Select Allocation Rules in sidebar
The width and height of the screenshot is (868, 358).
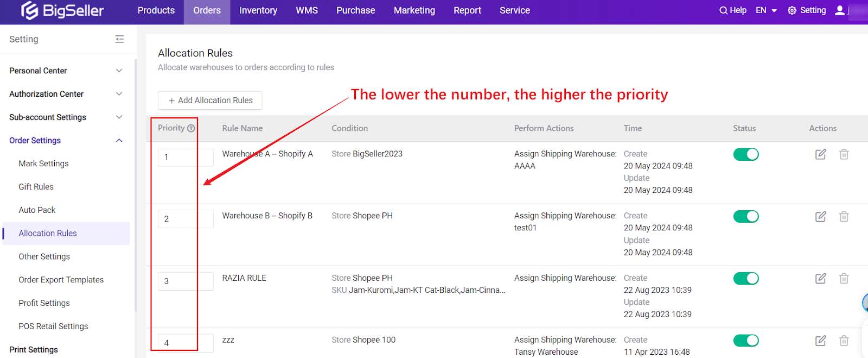(x=66, y=234)
